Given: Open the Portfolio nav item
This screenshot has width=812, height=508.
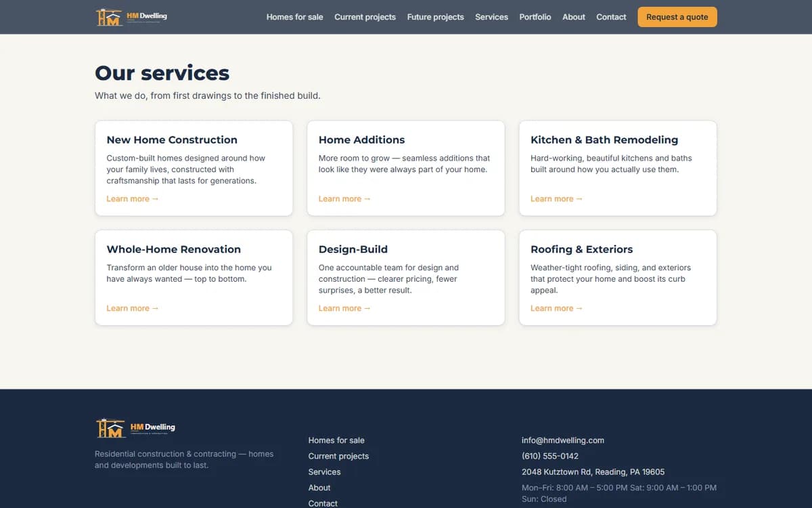Looking at the screenshot, I should (535, 17).
